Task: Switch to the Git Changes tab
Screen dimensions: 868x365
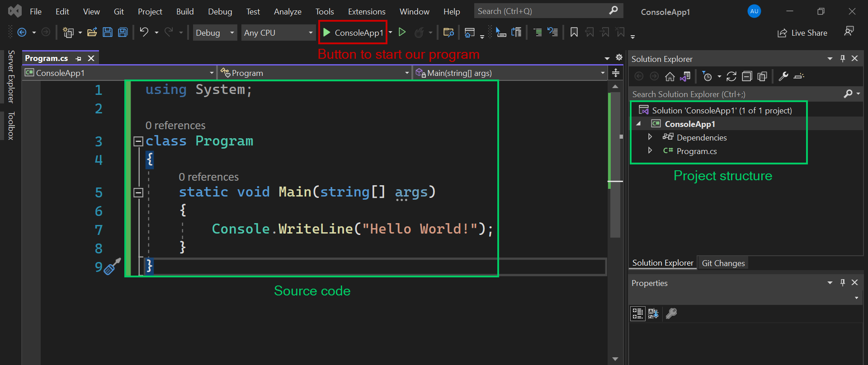Action: [723, 263]
